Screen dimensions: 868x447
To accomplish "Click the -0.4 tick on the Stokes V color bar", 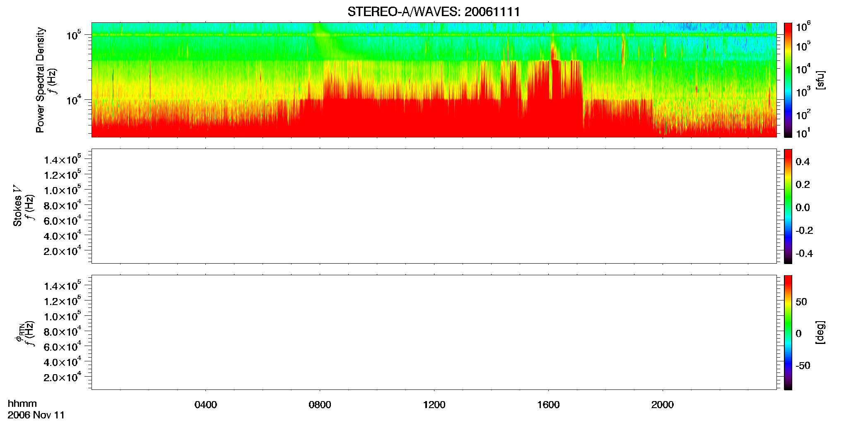I will click(804, 253).
